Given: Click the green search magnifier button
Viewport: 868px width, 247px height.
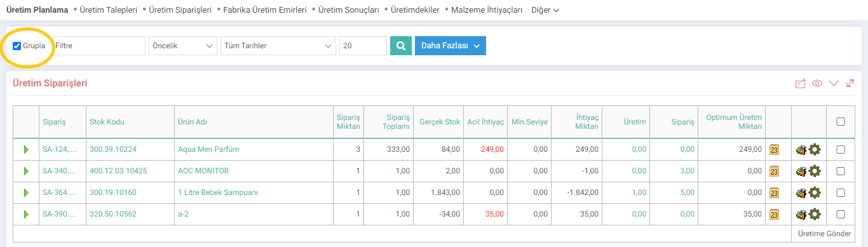Looking at the screenshot, I should point(400,46).
